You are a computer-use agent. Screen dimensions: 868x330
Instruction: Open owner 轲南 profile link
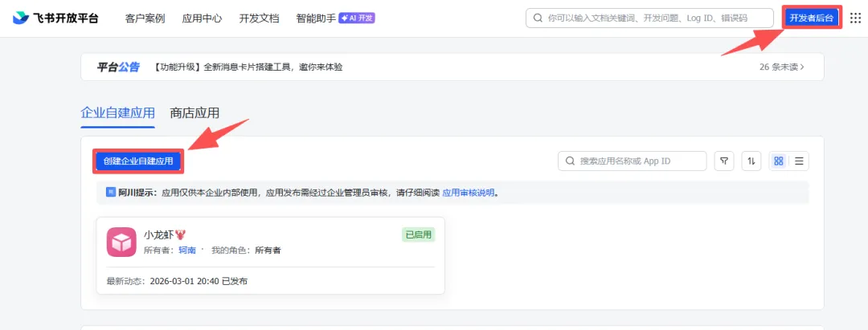(x=187, y=251)
